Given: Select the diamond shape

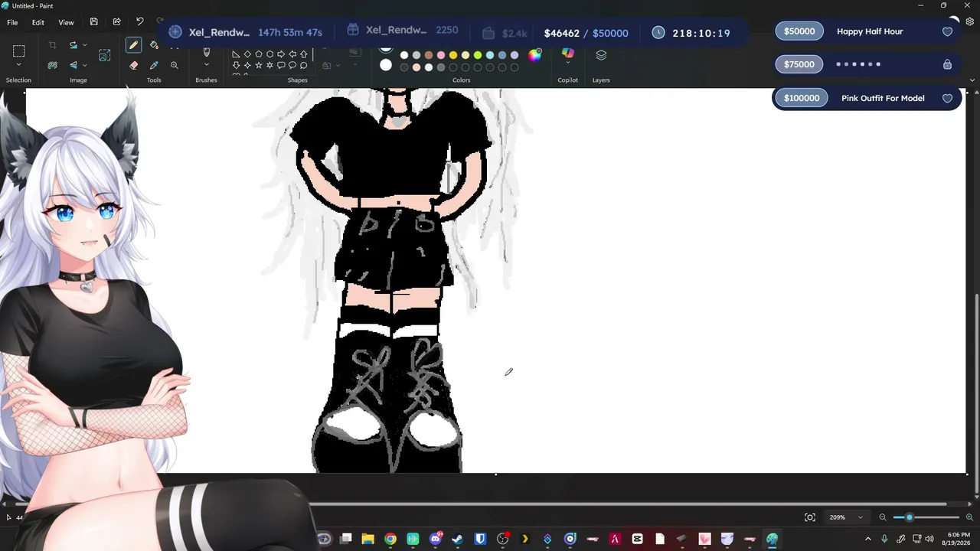Looking at the screenshot, I should click(x=247, y=54).
